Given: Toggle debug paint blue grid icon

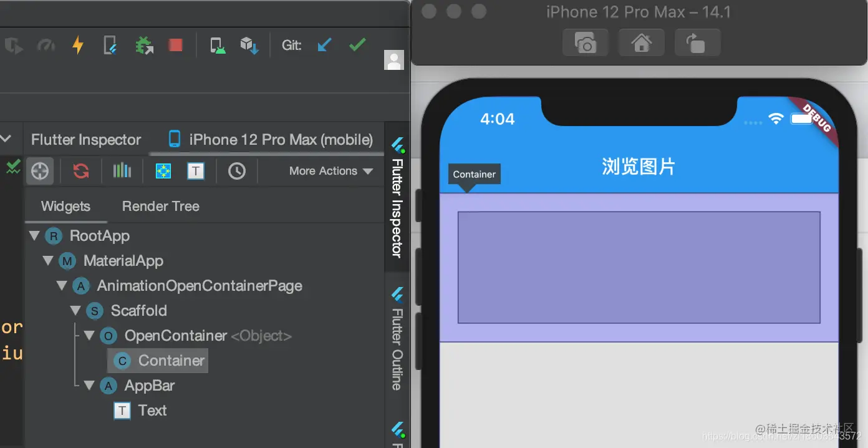Looking at the screenshot, I should 163,171.
